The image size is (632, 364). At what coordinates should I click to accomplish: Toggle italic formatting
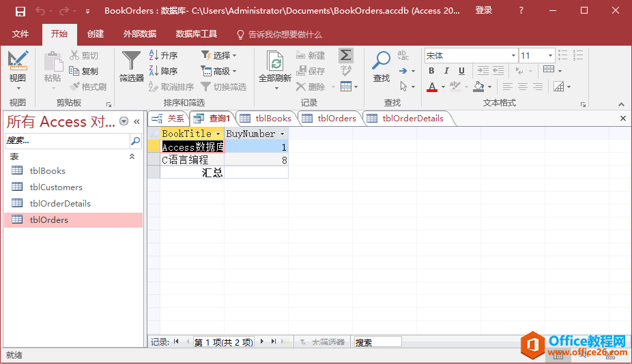pos(446,71)
